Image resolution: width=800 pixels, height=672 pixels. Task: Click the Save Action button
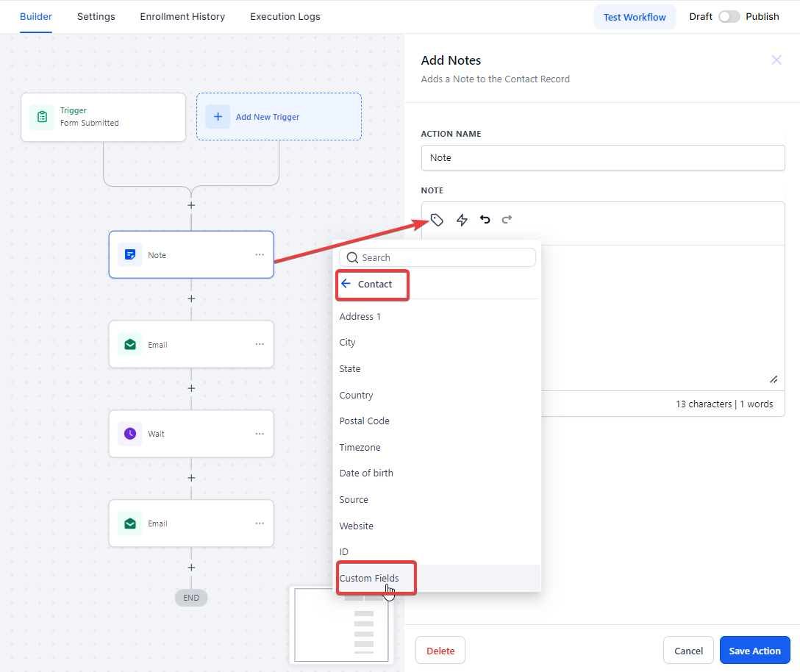[x=754, y=651]
